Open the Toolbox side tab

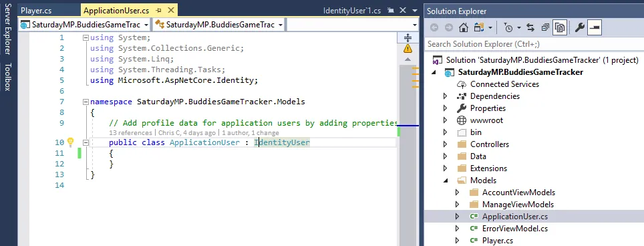pos(8,77)
